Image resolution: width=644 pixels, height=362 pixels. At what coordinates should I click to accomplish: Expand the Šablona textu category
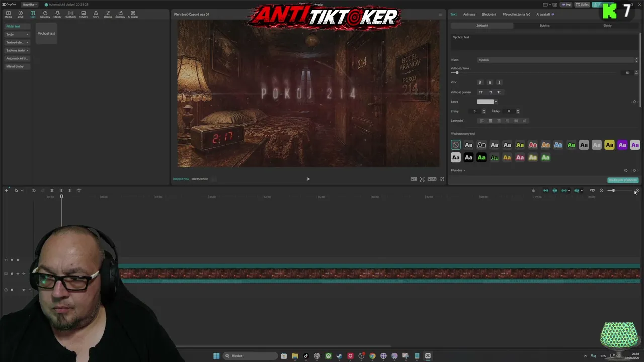click(17, 50)
